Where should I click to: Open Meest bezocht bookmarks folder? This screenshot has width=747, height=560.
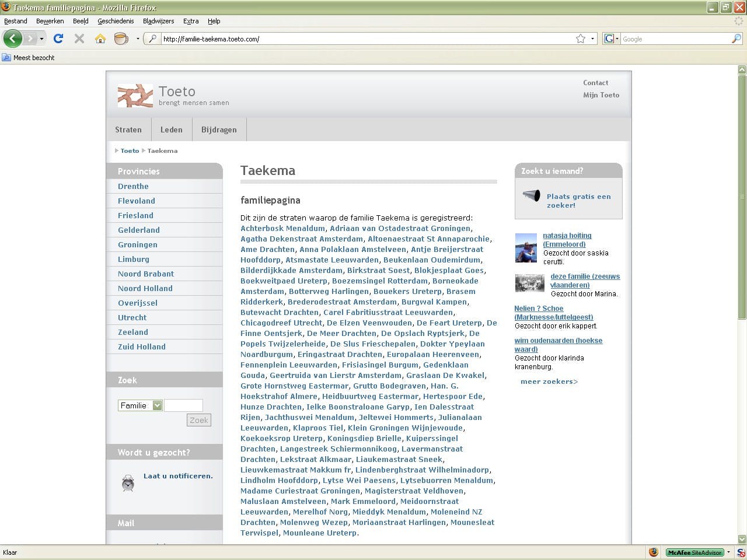[x=29, y=57]
